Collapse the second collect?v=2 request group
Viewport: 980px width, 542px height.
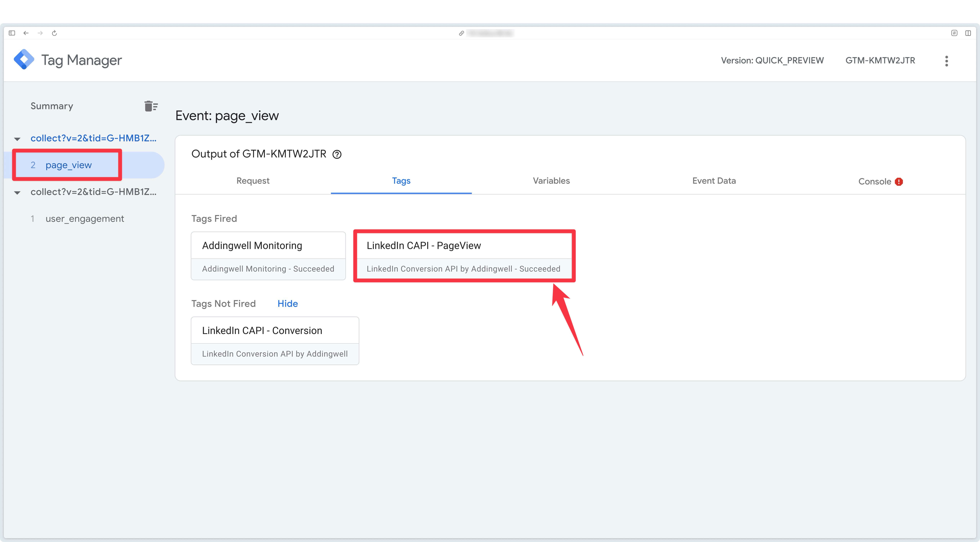coord(17,193)
